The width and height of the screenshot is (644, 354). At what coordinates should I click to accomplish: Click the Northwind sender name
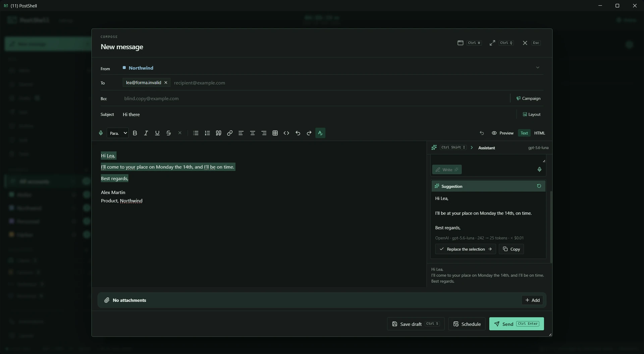coord(141,68)
